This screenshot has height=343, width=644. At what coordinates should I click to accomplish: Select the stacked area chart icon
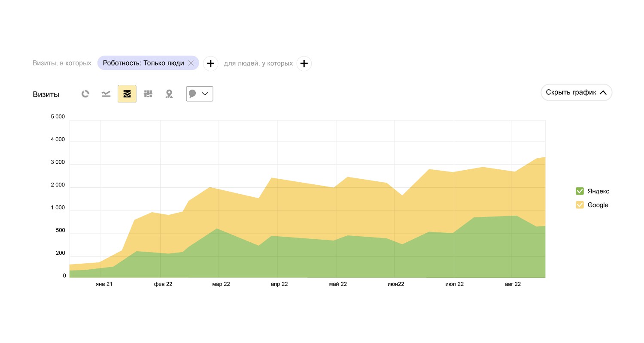pyautogui.click(x=127, y=94)
